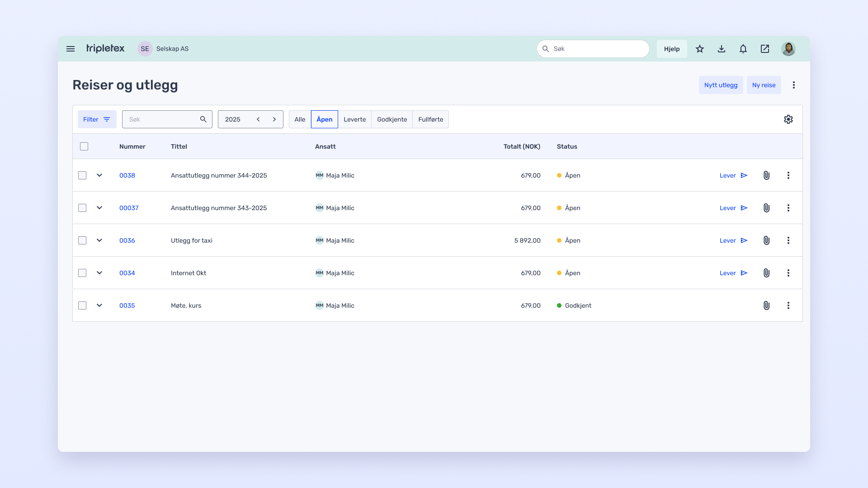Click the Nytt utlegg button
868x488 pixels.
coord(721,85)
